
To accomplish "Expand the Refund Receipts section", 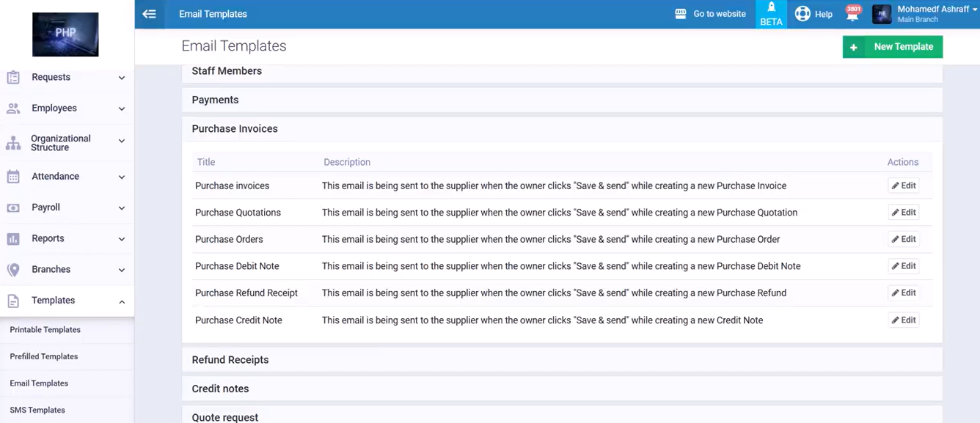I will pos(230,360).
